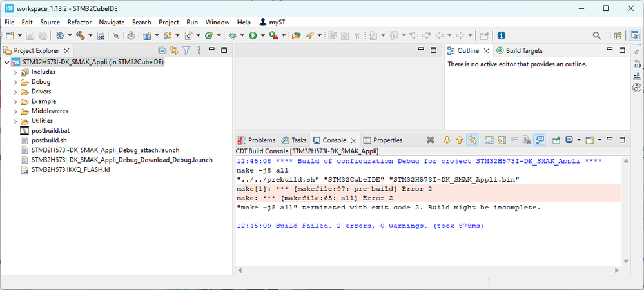Screen dimensions: 644x290
Task: Expand the Drivers folder
Action: (x=16, y=92)
